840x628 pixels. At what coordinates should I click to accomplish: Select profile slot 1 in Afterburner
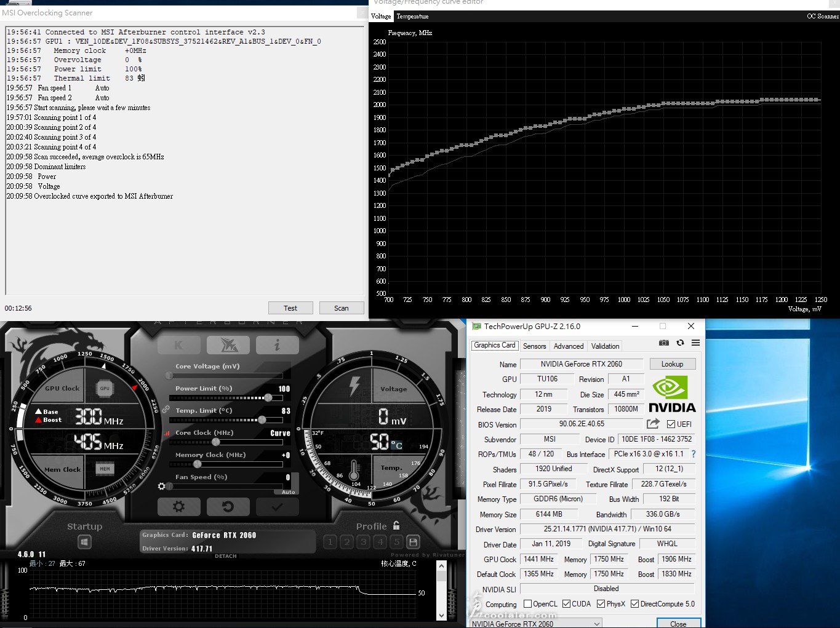point(330,542)
